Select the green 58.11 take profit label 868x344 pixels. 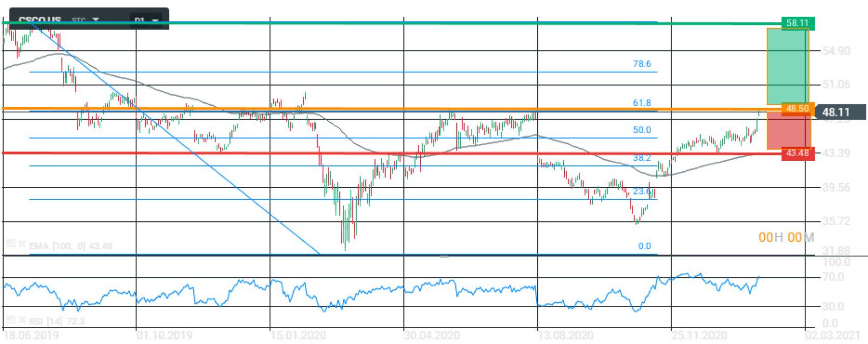point(797,23)
